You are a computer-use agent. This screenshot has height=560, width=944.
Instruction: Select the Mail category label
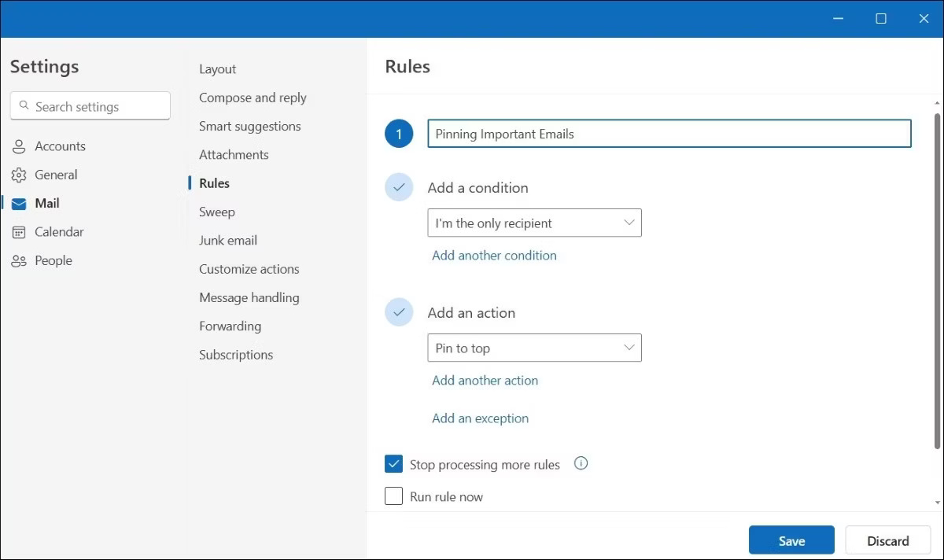point(47,203)
